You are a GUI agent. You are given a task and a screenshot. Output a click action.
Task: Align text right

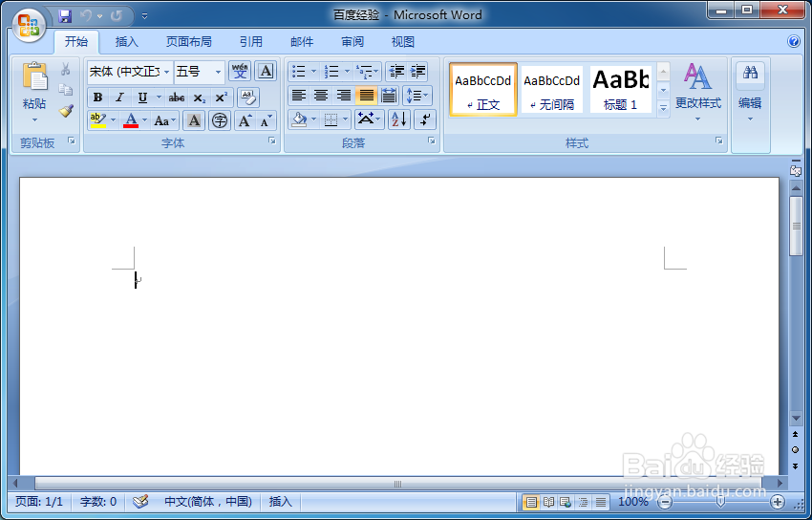(x=343, y=96)
